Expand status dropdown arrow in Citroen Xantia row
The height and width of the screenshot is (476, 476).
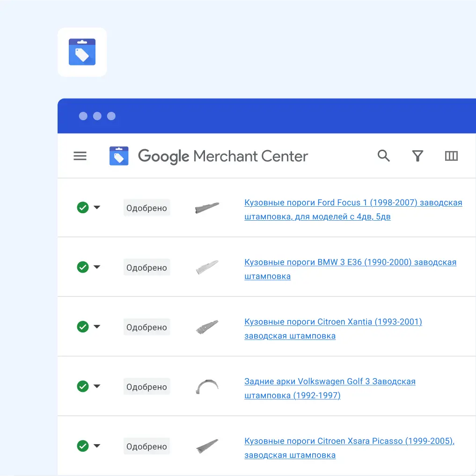[97, 327]
